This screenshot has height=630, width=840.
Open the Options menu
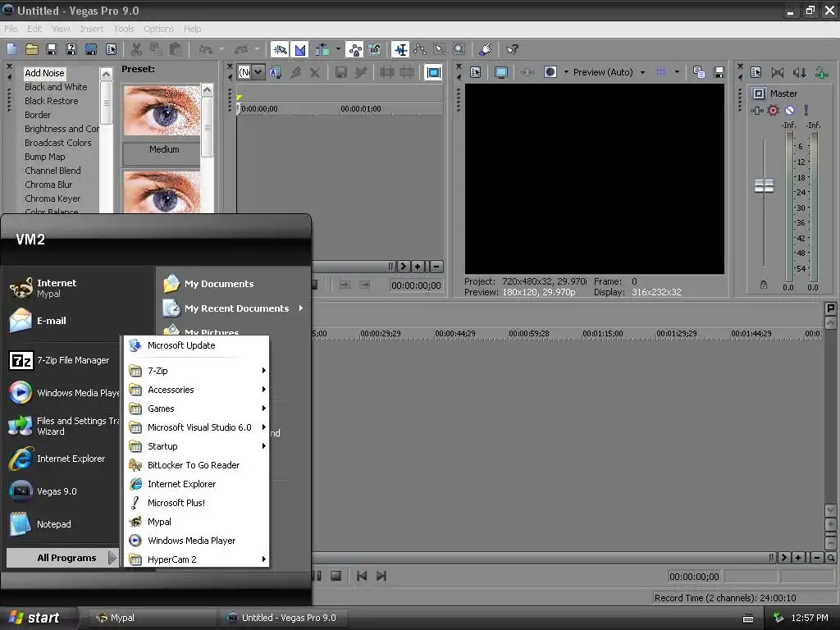click(158, 29)
